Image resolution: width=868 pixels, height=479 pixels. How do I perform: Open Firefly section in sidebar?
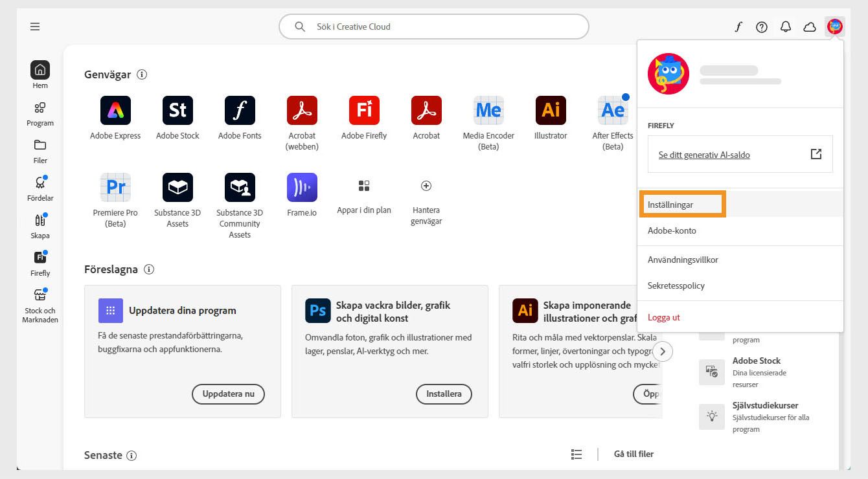40,263
